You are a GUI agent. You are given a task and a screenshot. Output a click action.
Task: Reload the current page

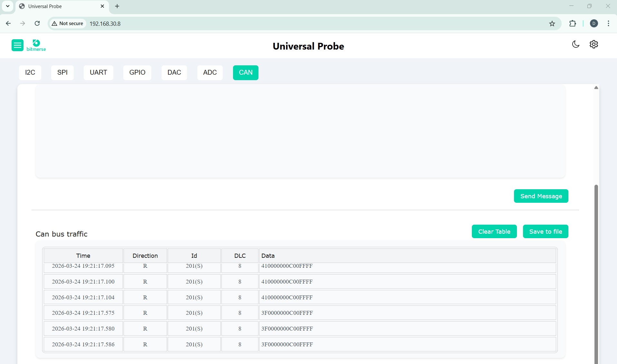pyautogui.click(x=37, y=23)
